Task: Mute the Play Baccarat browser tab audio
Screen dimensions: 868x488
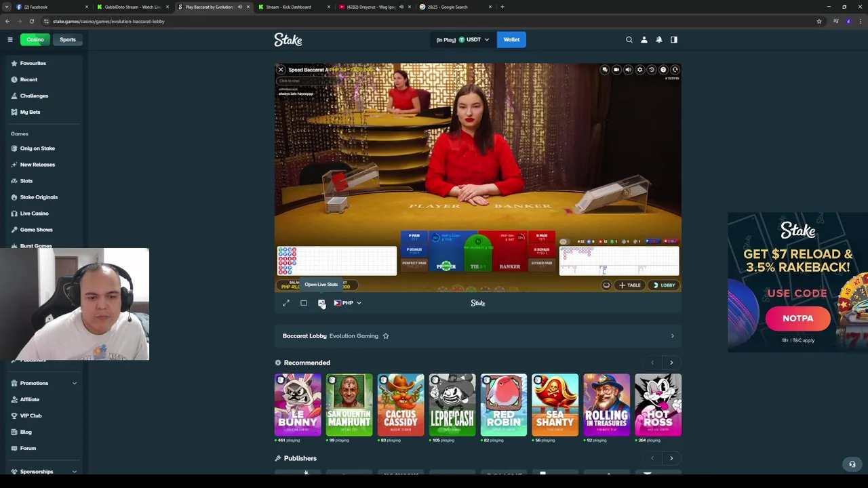Action: coord(239,7)
